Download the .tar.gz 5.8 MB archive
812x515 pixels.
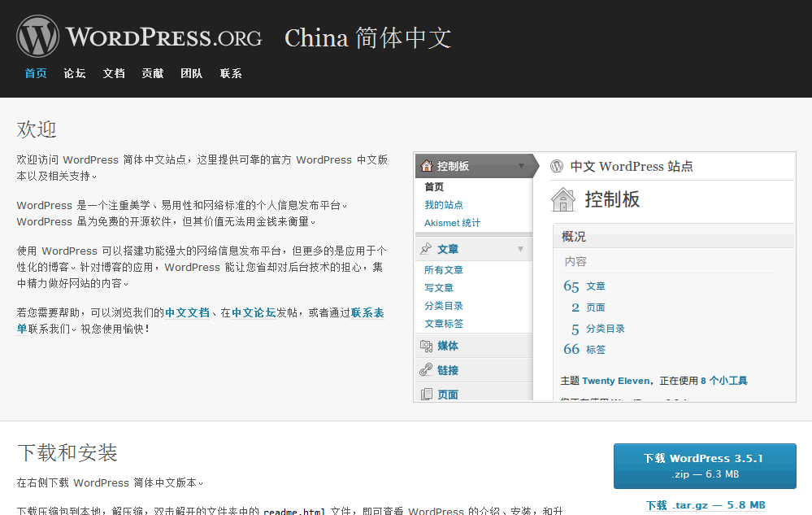pos(706,505)
